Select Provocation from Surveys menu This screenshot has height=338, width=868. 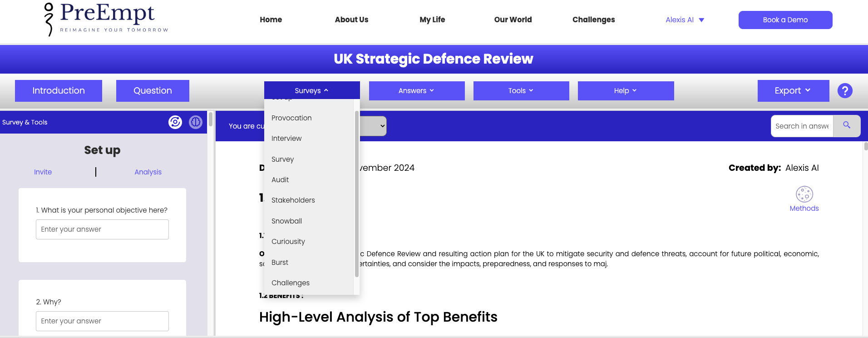point(291,118)
